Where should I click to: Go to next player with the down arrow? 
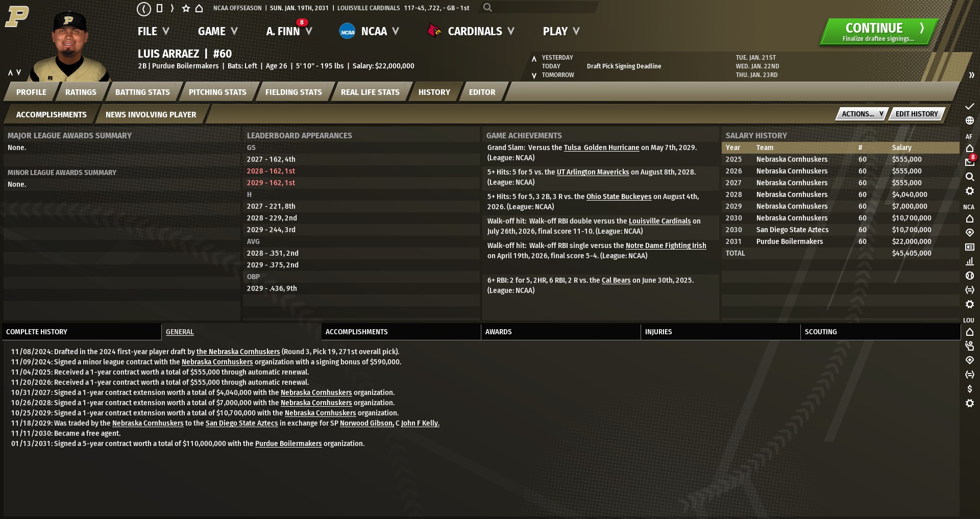tap(19, 72)
